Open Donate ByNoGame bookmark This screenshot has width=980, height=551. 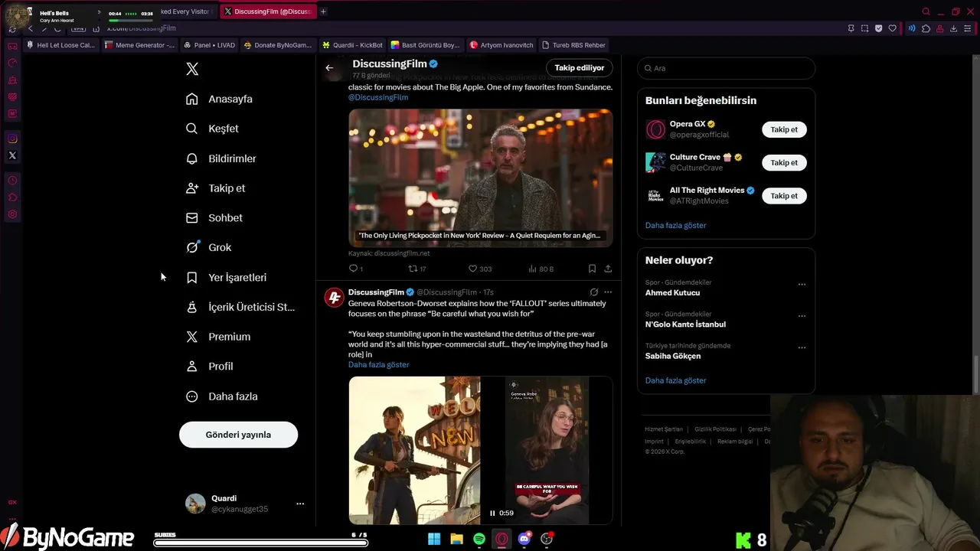point(278,45)
